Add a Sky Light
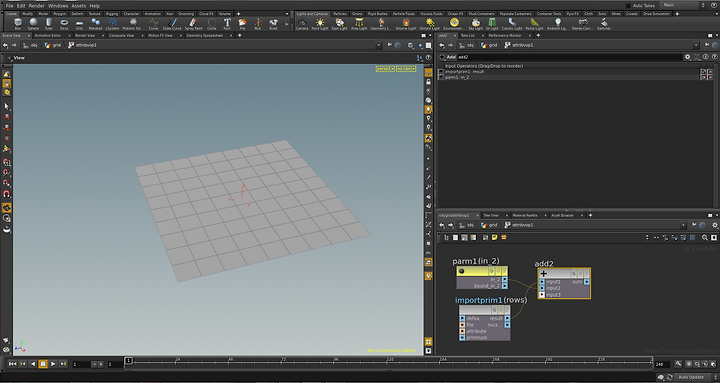 click(476, 23)
